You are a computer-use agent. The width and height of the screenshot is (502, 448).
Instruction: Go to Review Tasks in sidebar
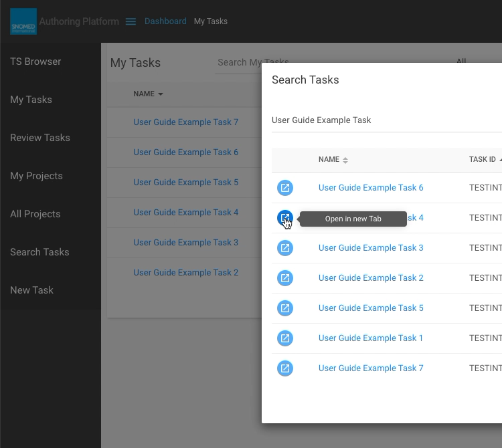pos(40,138)
